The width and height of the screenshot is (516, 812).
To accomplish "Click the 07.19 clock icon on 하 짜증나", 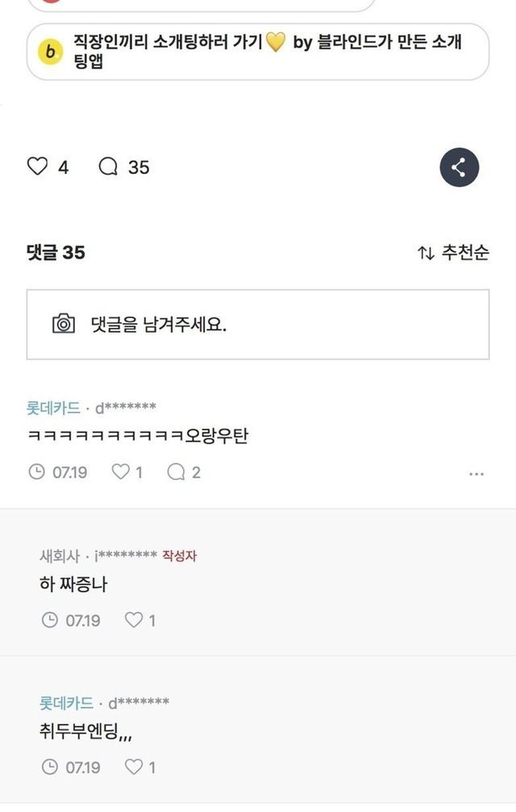I will tap(50, 619).
